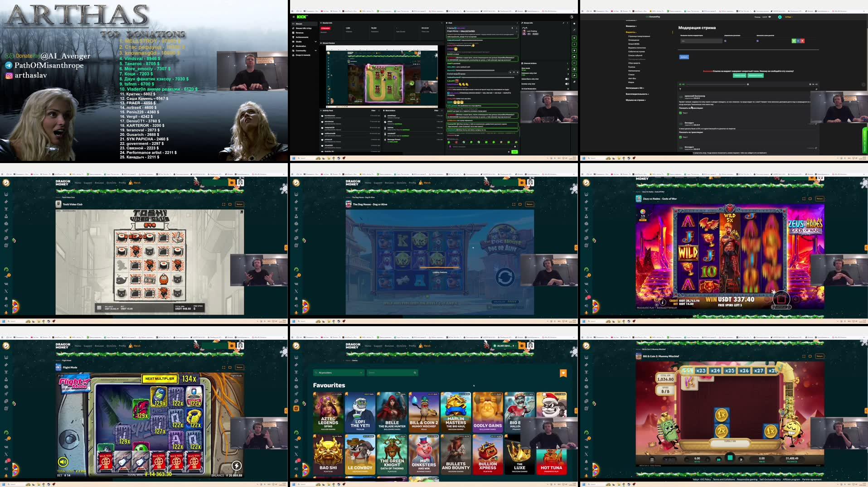Expand the All providers dropdown on the games page
This screenshot has height=487, width=868.
[x=338, y=373]
